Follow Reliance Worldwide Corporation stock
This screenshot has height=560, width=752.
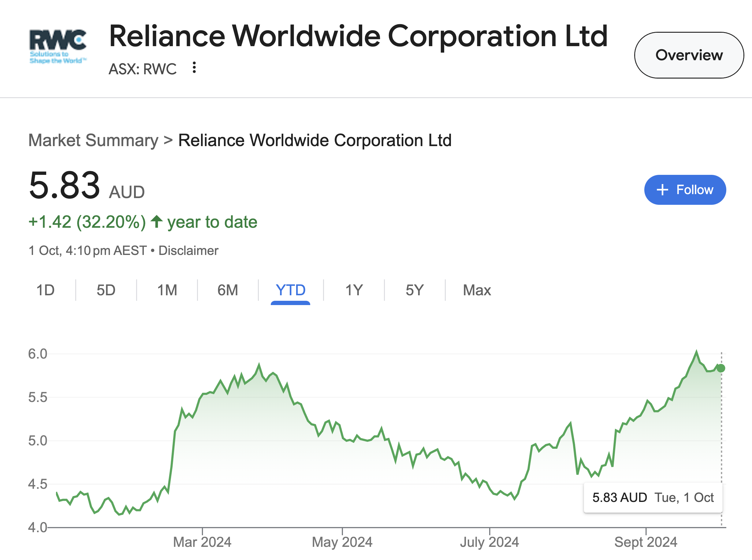pos(685,190)
